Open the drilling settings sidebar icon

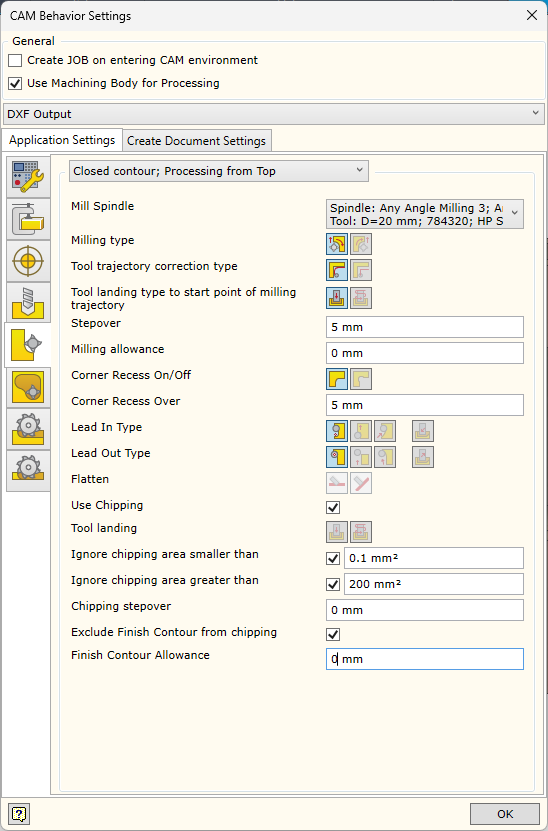(28, 303)
